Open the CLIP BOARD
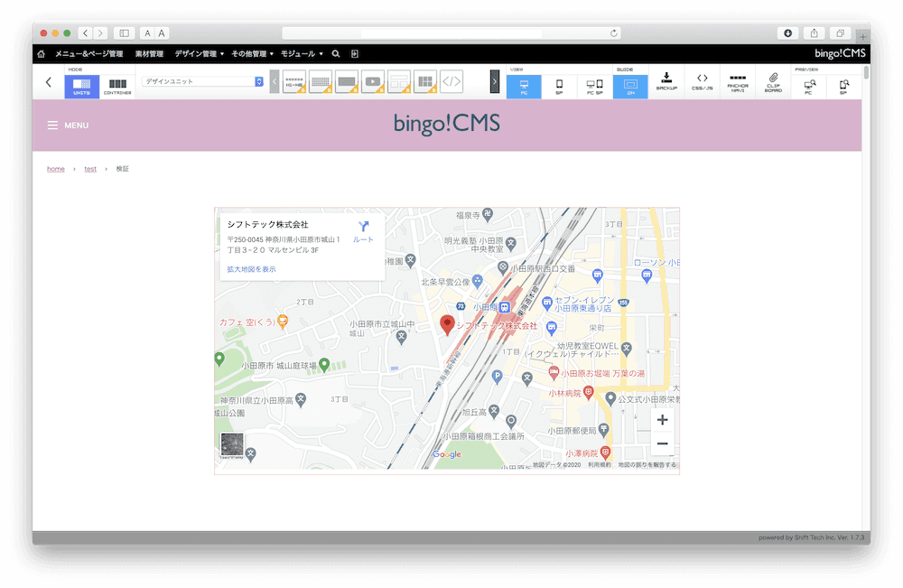Viewport: 903px width, 588px height. coord(774,82)
